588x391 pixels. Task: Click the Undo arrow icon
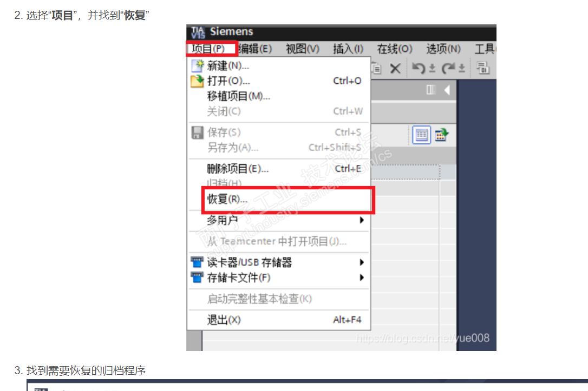[419, 68]
